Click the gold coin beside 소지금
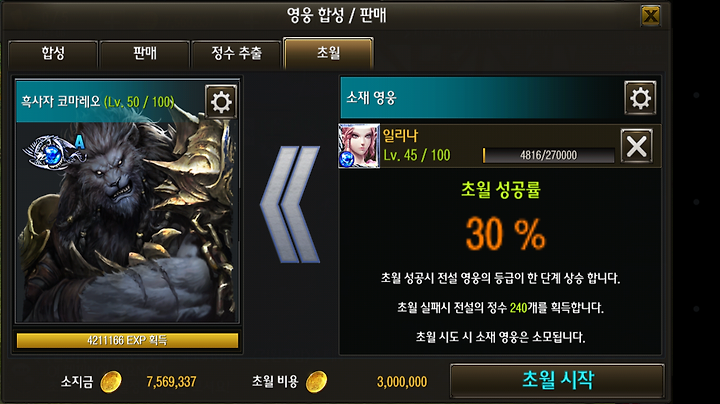Image resolution: width=720 pixels, height=404 pixels. pyautogui.click(x=111, y=382)
